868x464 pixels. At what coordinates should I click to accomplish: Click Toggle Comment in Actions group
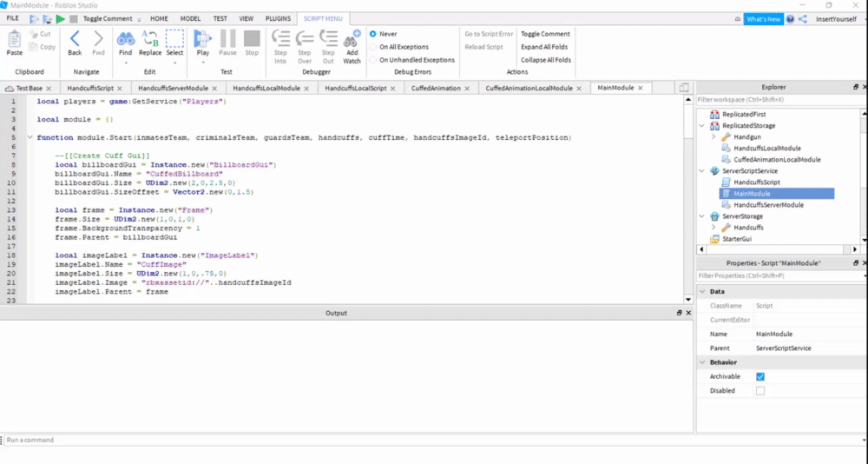545,34
